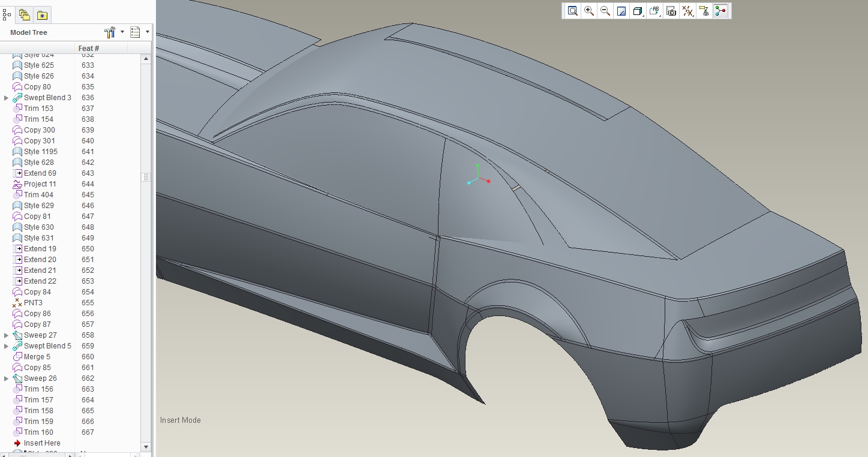Viewport: 868px width, 457px height.
Task: Select the Copy 300 feature
Action: pyautogui.click(x=39, y=130)
